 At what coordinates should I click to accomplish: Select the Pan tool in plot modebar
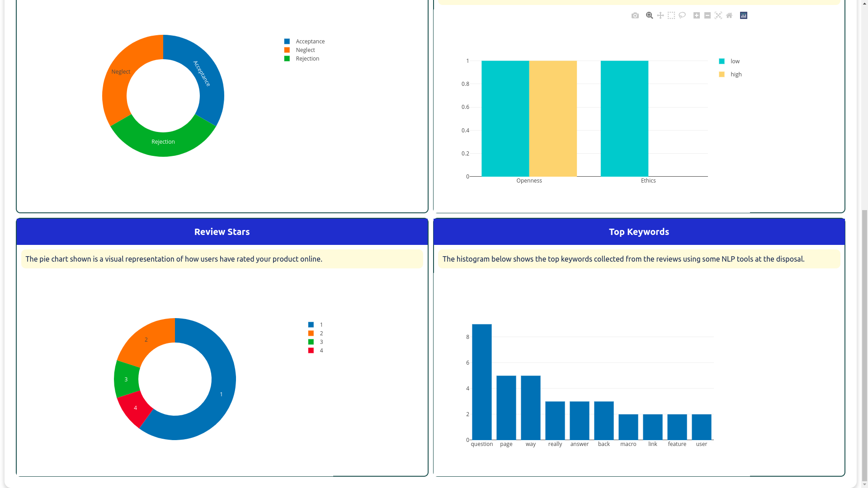(x=660, y=16)
